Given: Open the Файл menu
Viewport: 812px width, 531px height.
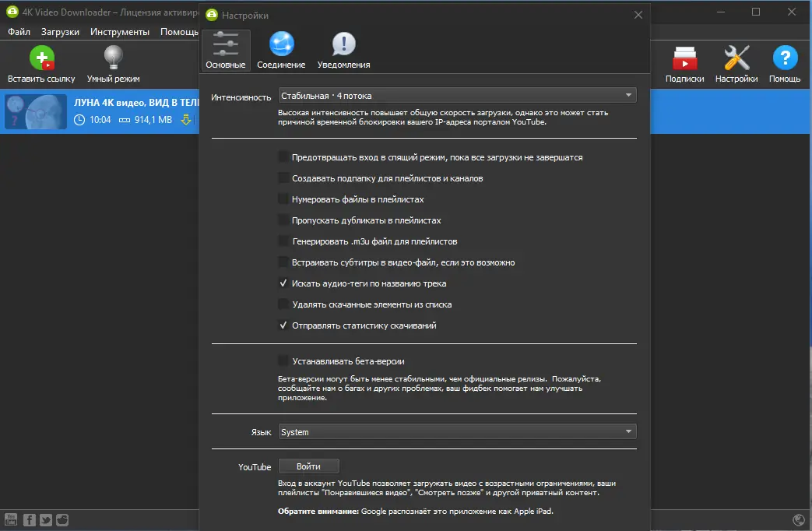Looking at the screenshot, I should coord(19,32).
